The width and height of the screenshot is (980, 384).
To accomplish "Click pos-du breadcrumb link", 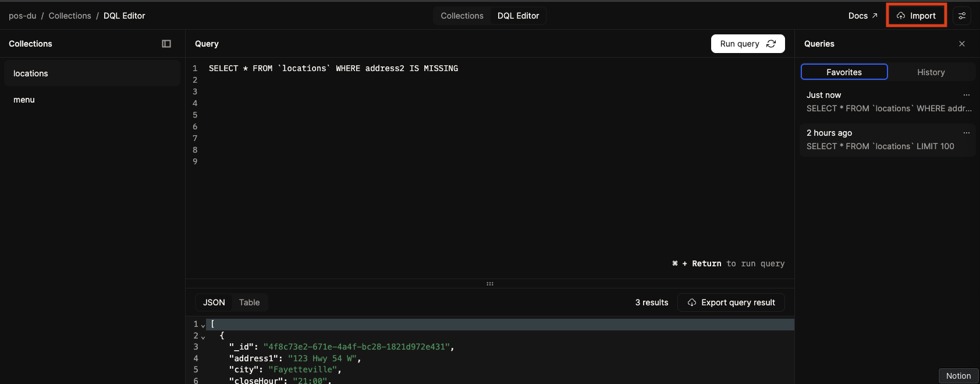I will (22, 16).
